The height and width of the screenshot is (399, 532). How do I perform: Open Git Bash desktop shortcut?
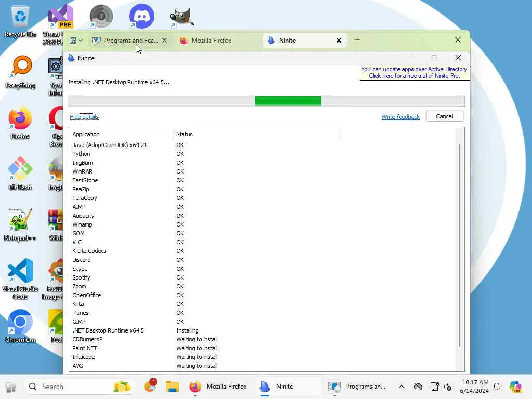20,174
